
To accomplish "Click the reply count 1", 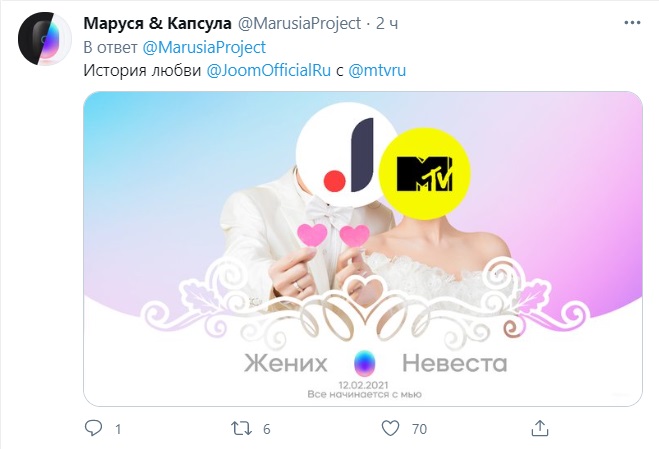I will tap(118, 429).
